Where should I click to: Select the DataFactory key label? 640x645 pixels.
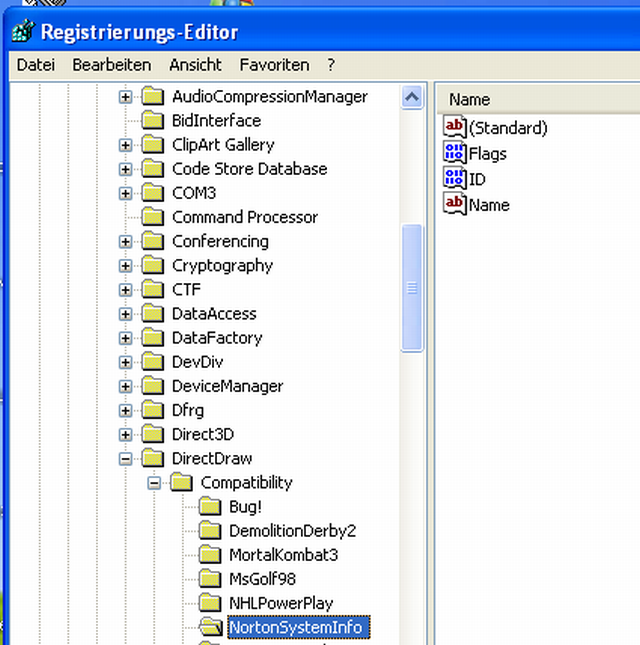pyautogui.click(x=217, y=338)
